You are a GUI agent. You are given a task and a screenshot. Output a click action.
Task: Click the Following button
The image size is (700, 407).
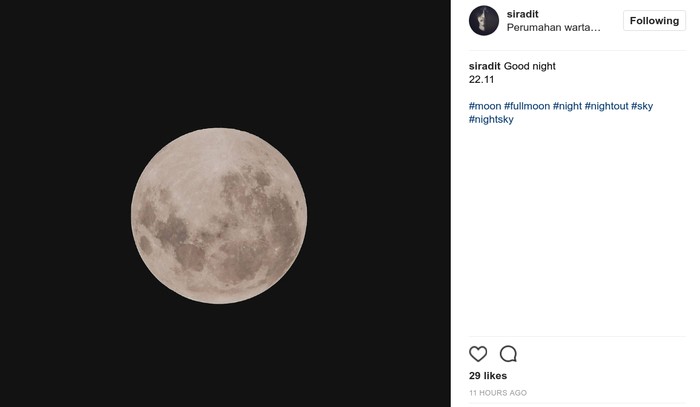point(654,21)
